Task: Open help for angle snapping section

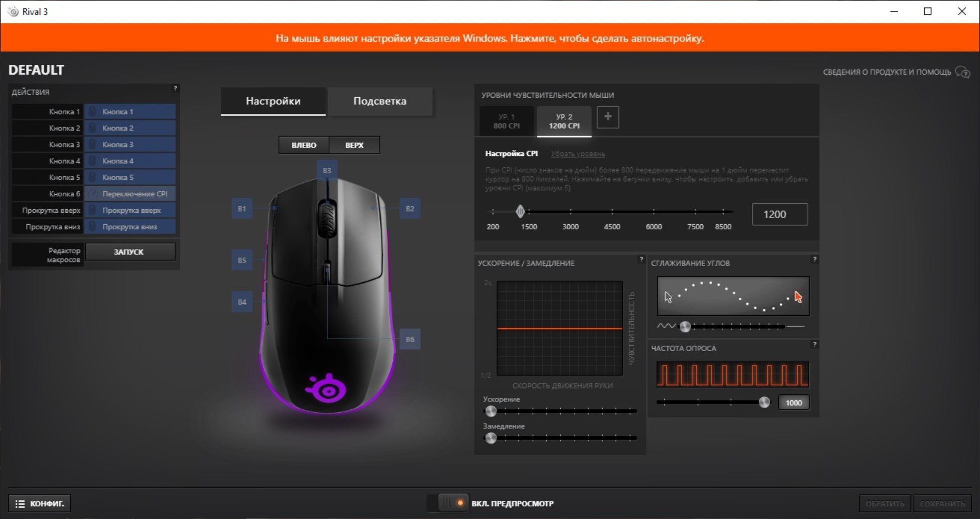Action: point(814,259)
